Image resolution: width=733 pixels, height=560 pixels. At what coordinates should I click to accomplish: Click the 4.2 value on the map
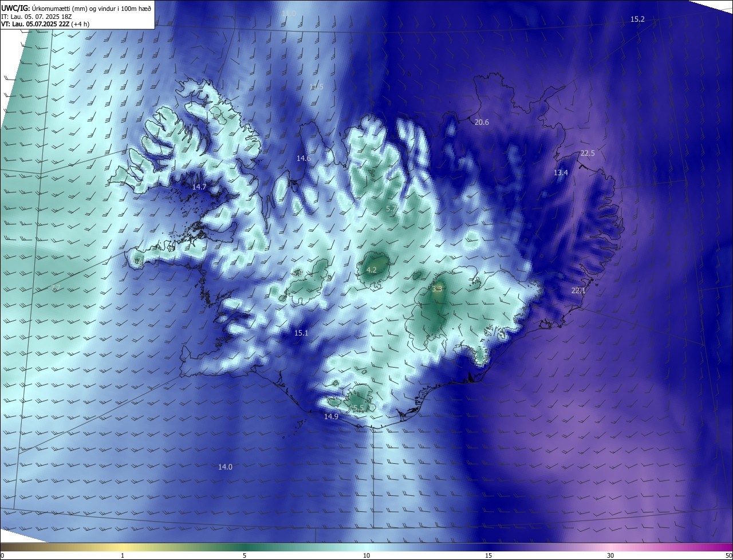371,270
